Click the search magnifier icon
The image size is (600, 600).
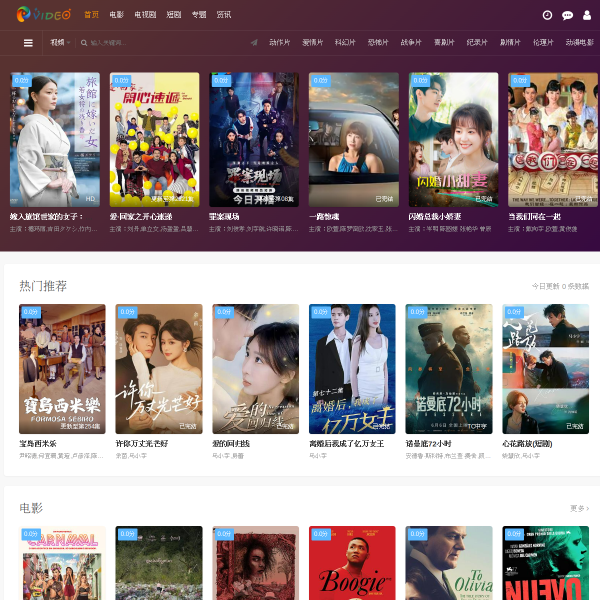[x=84, y=43]
